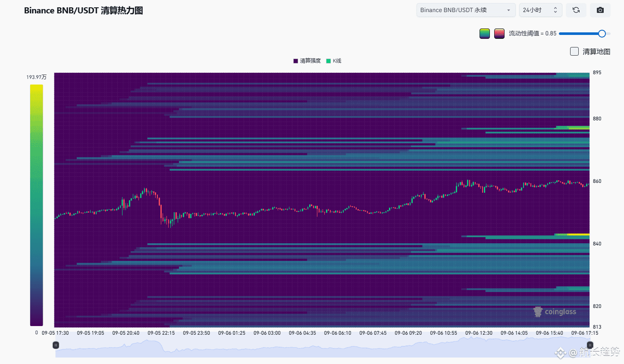Click the 09-05 17:30 time label

[55, 333]
